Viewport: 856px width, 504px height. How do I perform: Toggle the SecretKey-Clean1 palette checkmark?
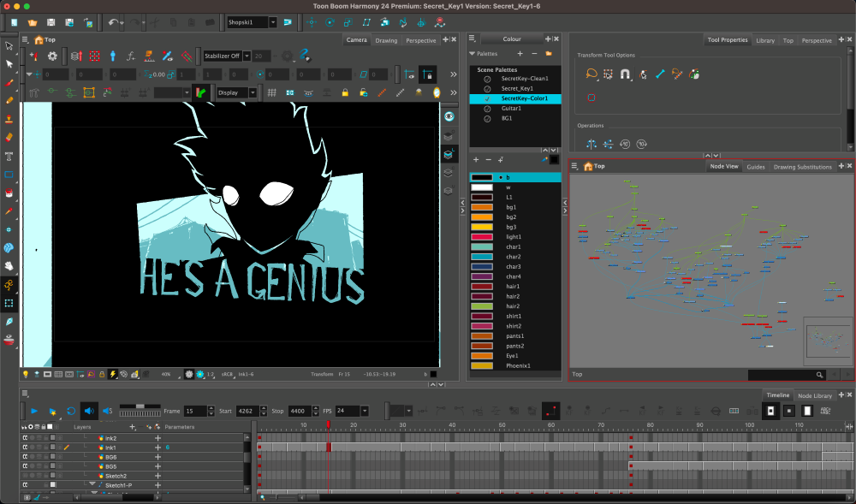point(487,79)
